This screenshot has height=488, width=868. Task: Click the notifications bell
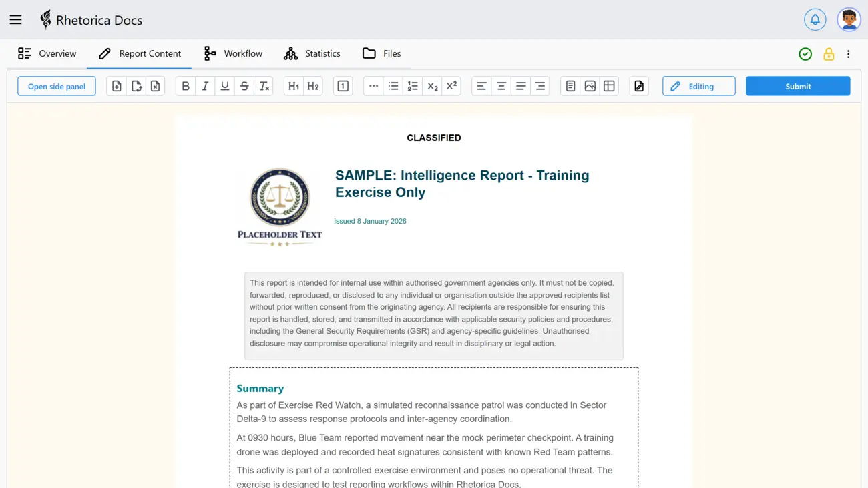(x=815, y=19)
